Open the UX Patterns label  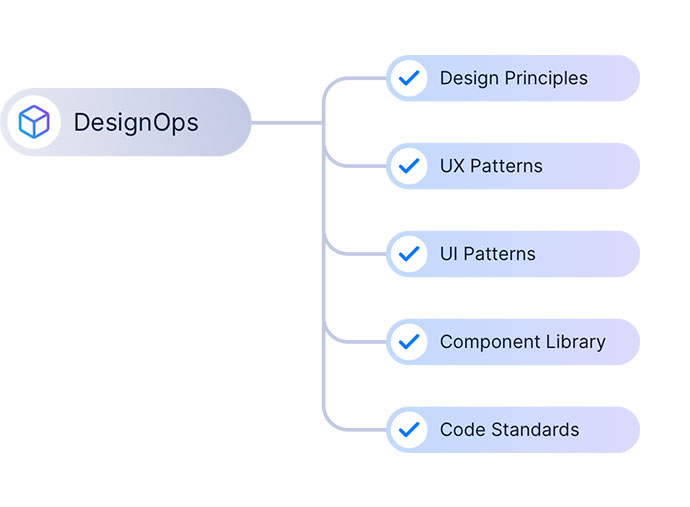click(x=491, y=166)
